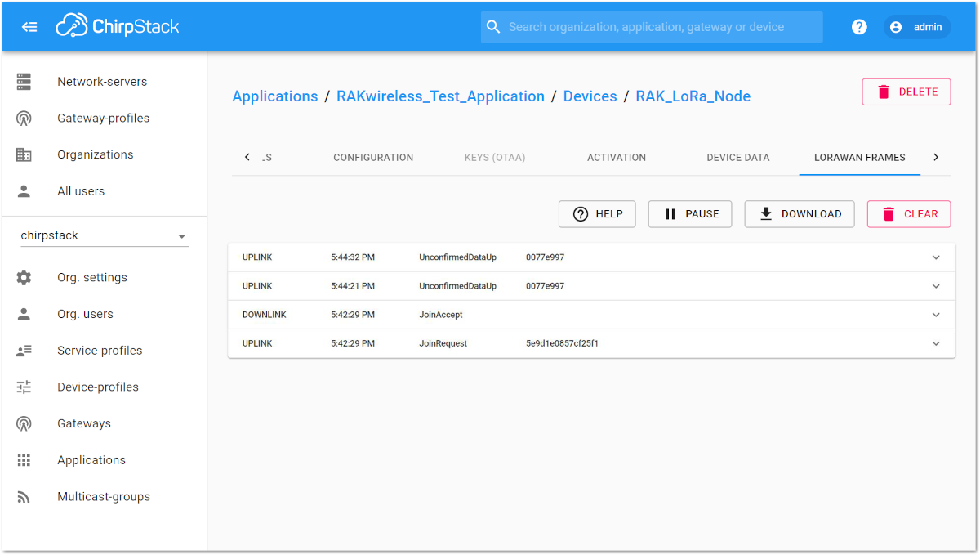Click the Delete device button
The height and width of the screenshot is (555, 980).
coord(906,92)
